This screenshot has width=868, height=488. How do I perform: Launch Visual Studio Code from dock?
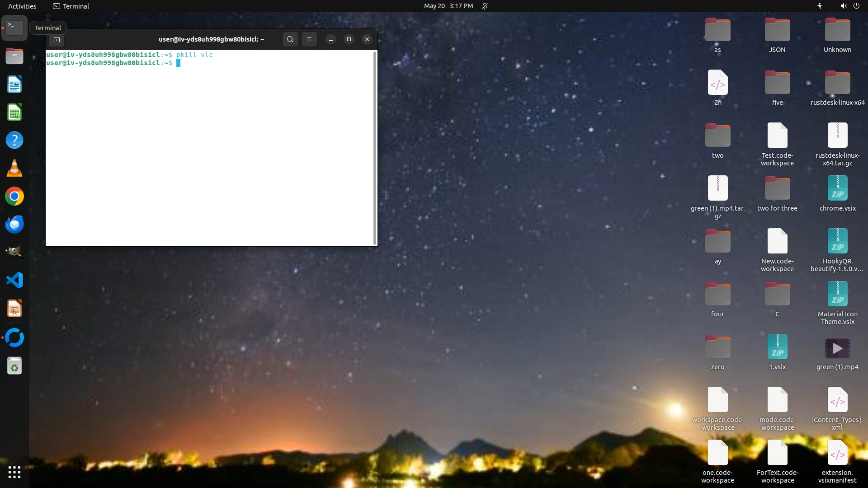pyautogui.click(x=14, y=281)
